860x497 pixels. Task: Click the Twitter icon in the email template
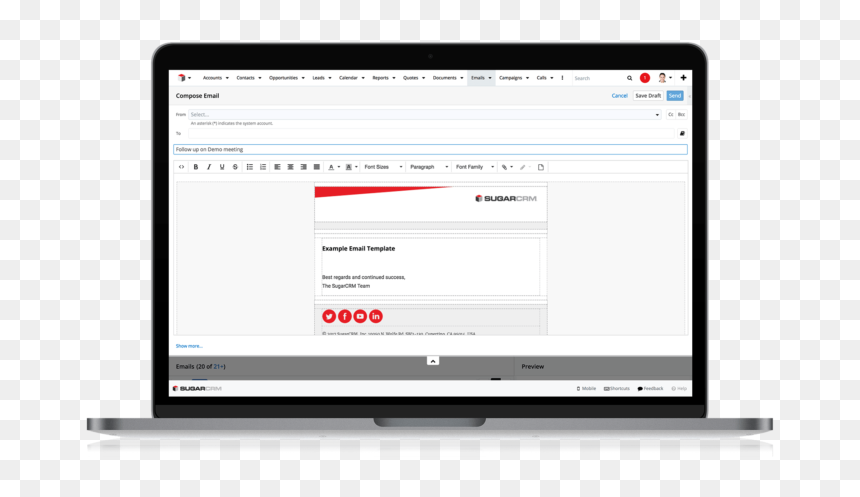pyautogui.click(x=329, y=317)
